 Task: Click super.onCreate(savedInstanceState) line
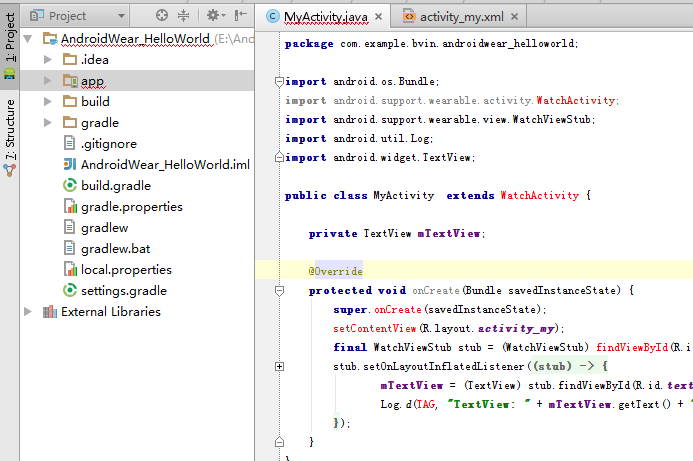point(440,309)
